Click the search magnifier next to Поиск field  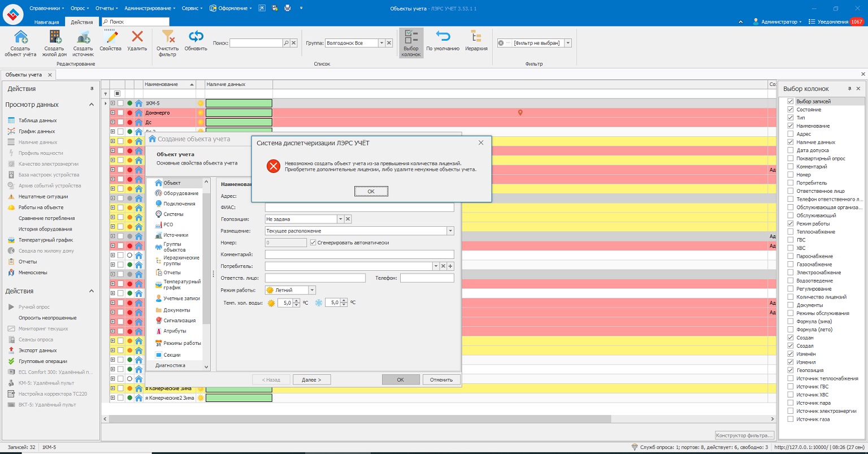[x=286, y=43]
